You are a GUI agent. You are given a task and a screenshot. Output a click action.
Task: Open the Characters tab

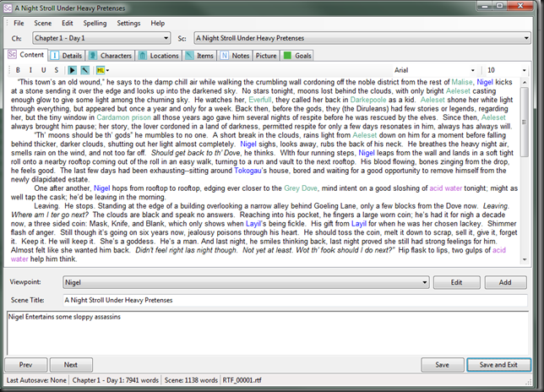tap(111, 56)
